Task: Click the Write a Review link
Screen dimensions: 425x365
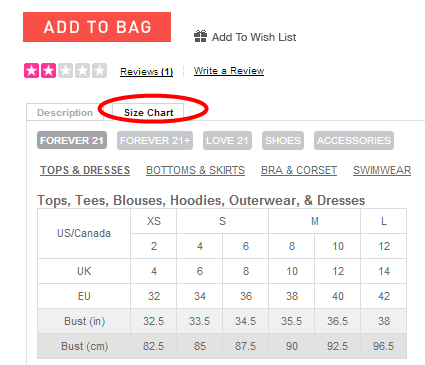Action: [229, 71]
